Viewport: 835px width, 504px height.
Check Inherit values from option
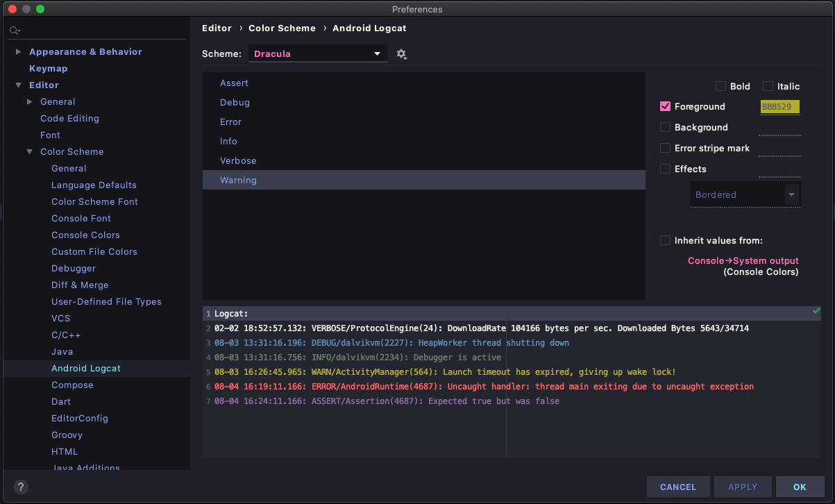[x=665, y=240]
